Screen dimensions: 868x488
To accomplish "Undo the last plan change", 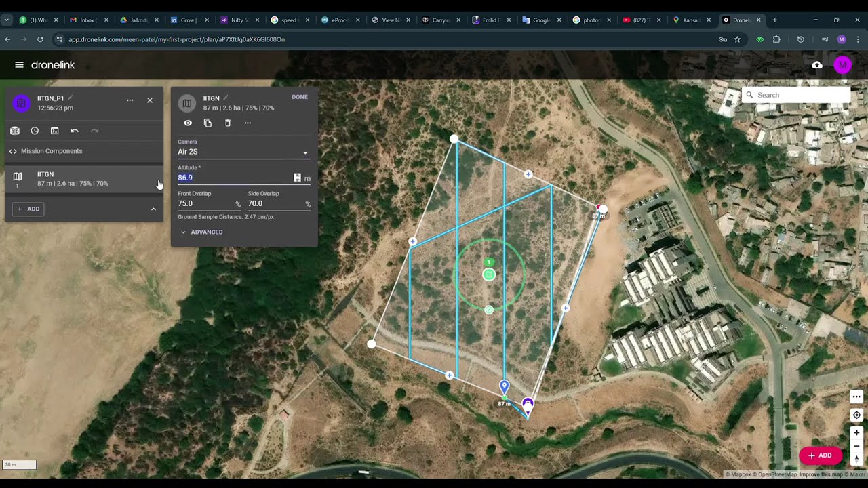I will click(75, 131).
